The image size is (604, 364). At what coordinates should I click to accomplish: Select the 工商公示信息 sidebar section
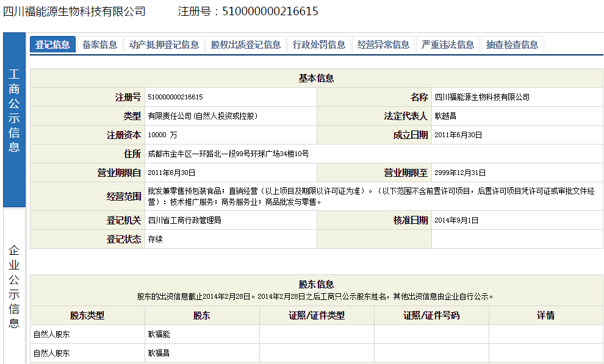[x=14, y=110]
